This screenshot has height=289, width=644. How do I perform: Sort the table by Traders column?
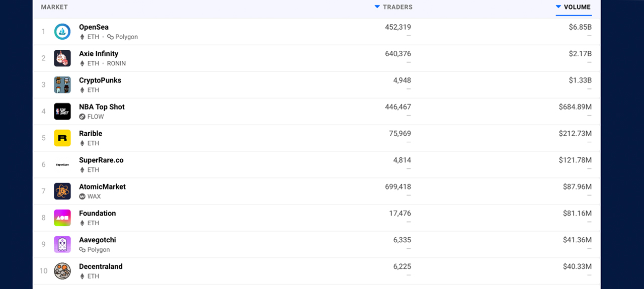393,7
